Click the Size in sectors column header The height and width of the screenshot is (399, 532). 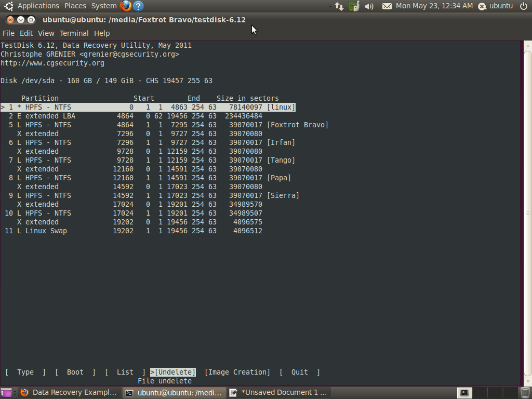point(248,98)
